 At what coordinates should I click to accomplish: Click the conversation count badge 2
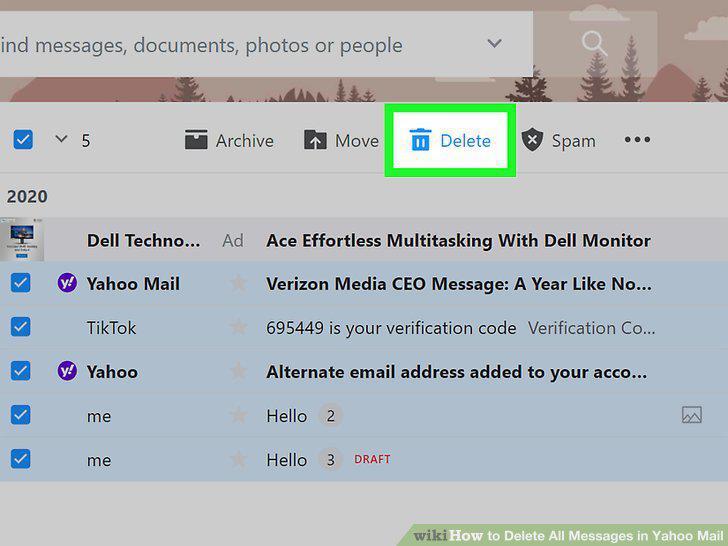tap(331, 415)
